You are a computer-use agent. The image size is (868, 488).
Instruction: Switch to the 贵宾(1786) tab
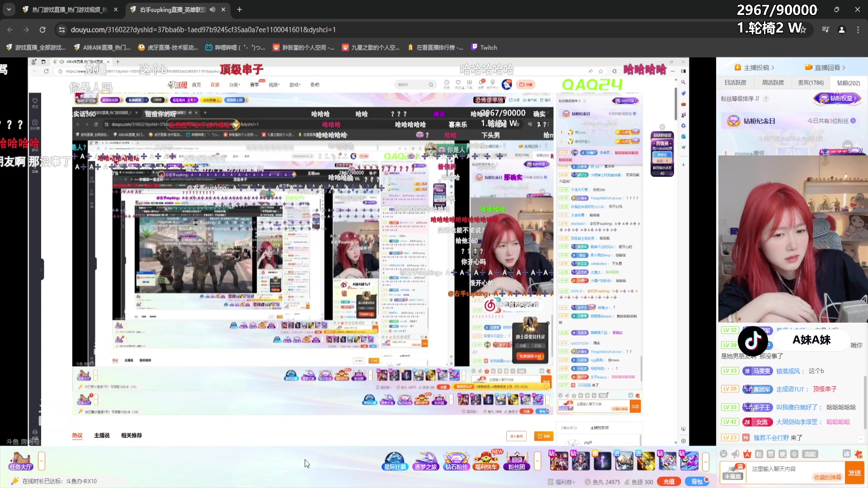click(811, 83)
